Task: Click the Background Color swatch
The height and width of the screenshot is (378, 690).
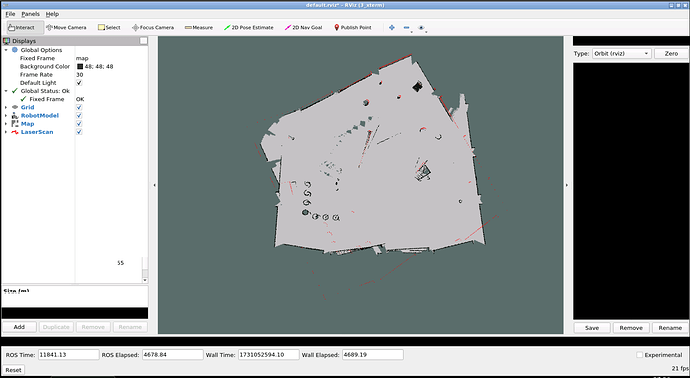Action: click(x=80, y=66)
